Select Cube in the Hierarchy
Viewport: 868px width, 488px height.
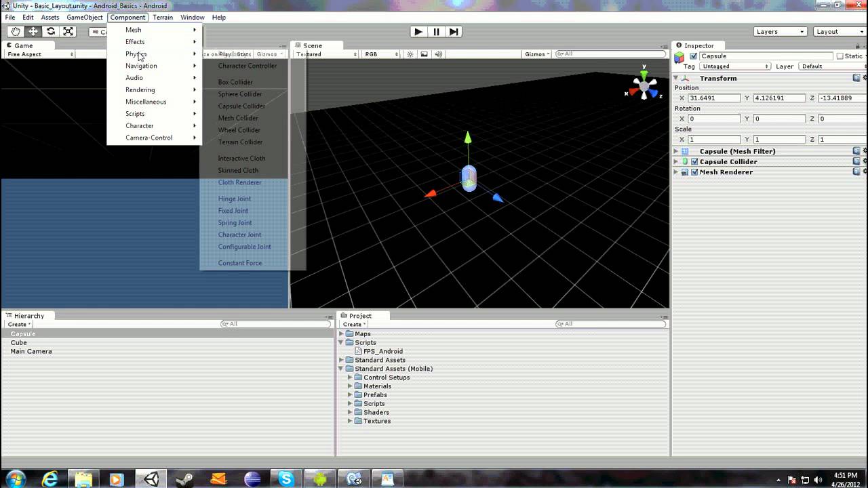click(18, 342)
